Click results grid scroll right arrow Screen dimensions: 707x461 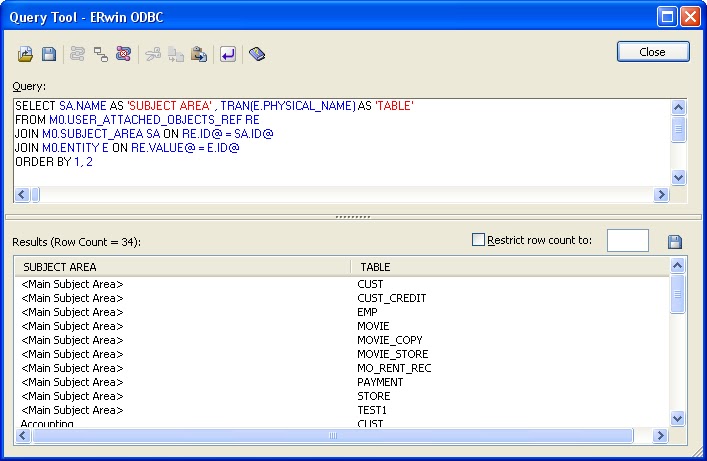point(660,435)
